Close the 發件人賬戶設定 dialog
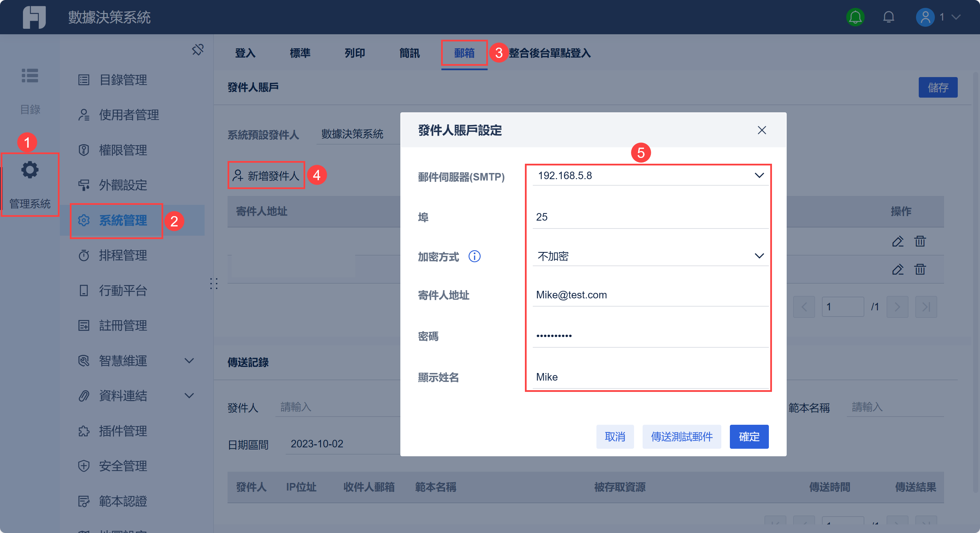 761,130
